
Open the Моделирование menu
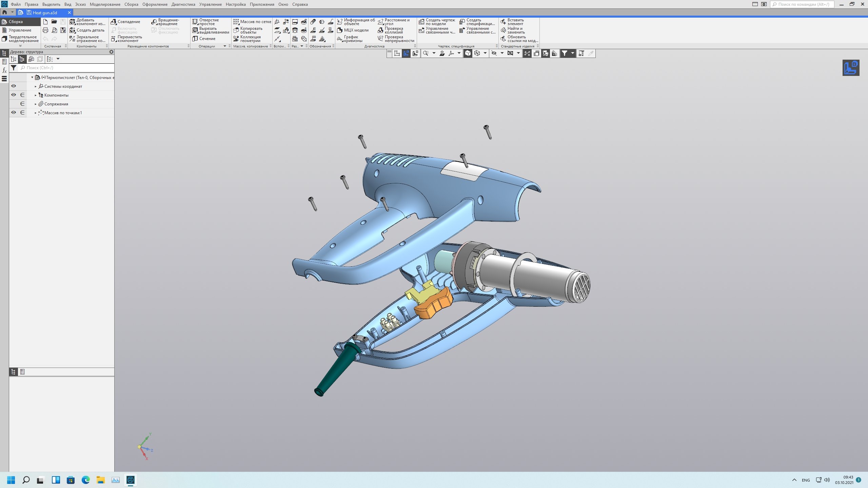coord(105,4)
